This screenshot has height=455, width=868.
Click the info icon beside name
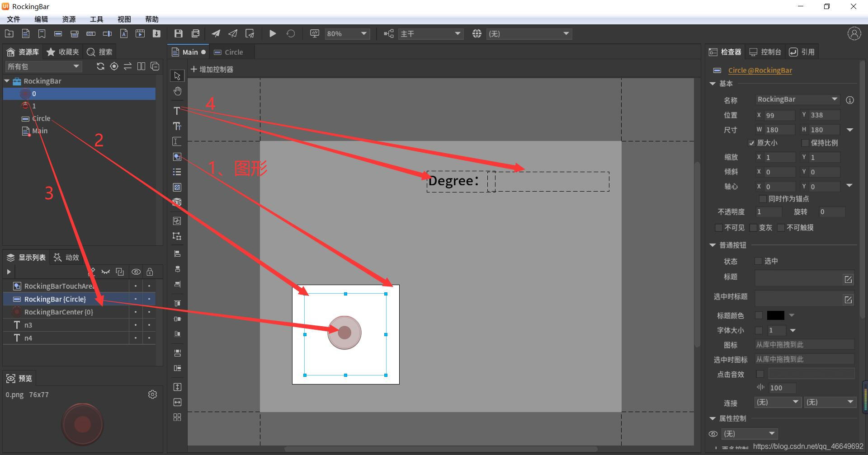click(x=850, y=100)
